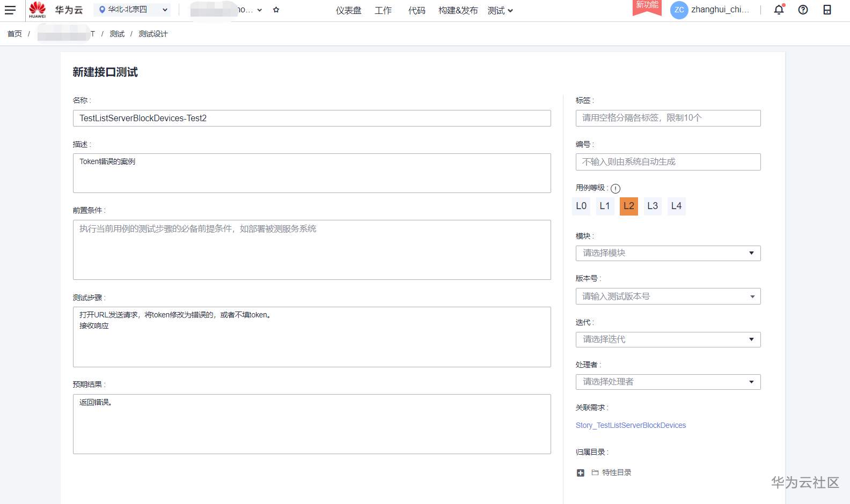
Task: Select the 特性目录 directory item
Action: pyautogui.click(x=617, y=472)
